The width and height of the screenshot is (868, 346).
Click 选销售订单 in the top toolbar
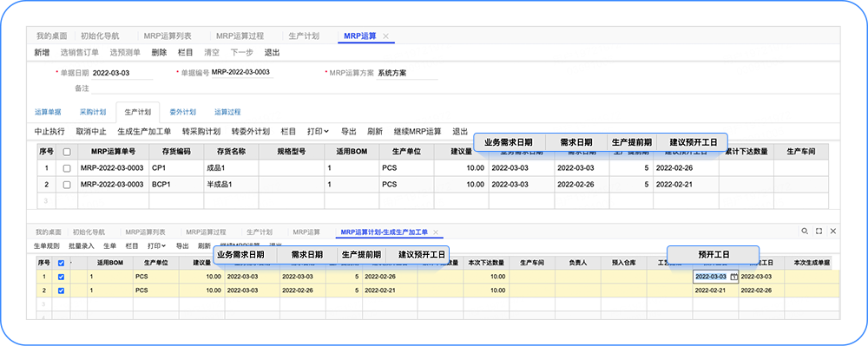point(80,53)
